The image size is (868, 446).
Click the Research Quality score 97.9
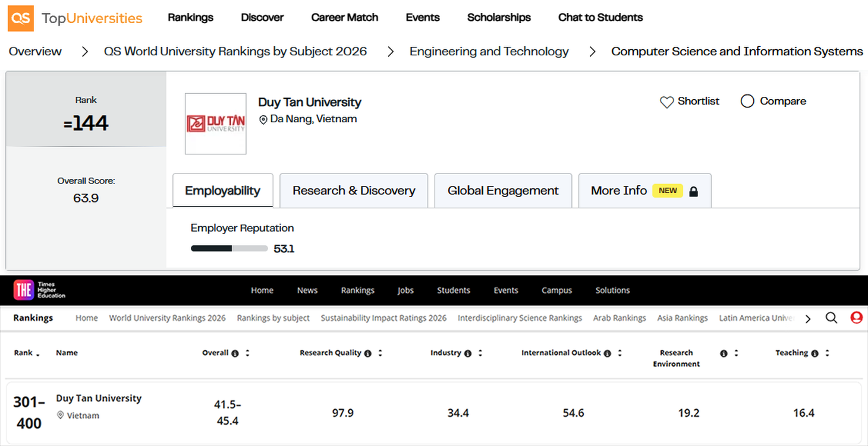click(343, 413)
